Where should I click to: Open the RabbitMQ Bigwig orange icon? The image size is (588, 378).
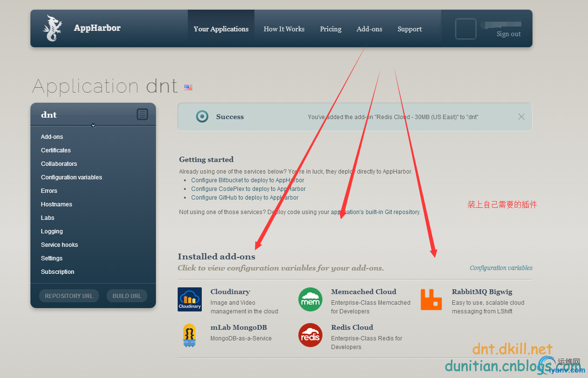431,299
